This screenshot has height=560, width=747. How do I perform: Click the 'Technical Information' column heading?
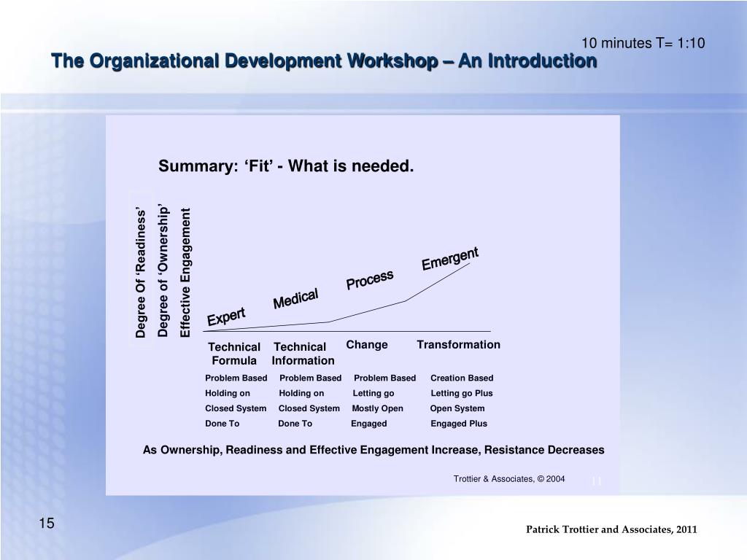[x=303, y=354]
